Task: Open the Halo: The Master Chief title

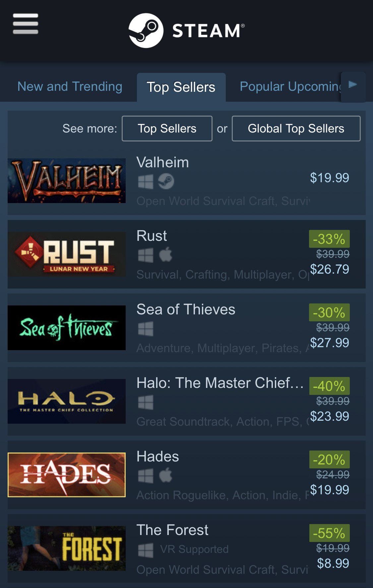Action: click(x=220, y=383)
